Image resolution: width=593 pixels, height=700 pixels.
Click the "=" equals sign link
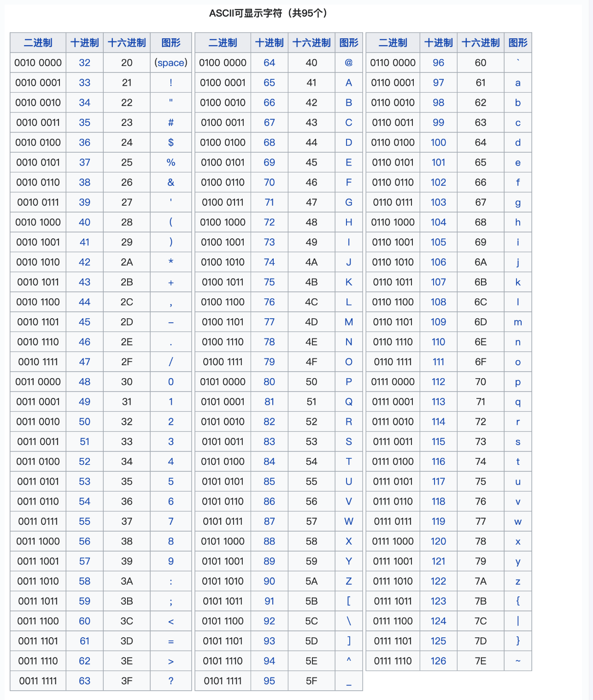(x=171, y=641)
